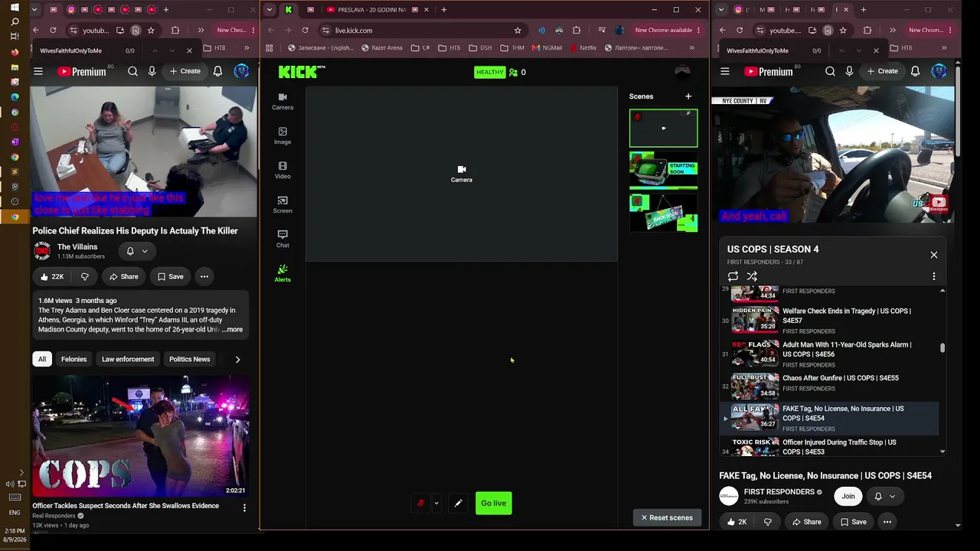
Task: Open the YouTube guide menu in left window
Action: (x=38, y=71)
